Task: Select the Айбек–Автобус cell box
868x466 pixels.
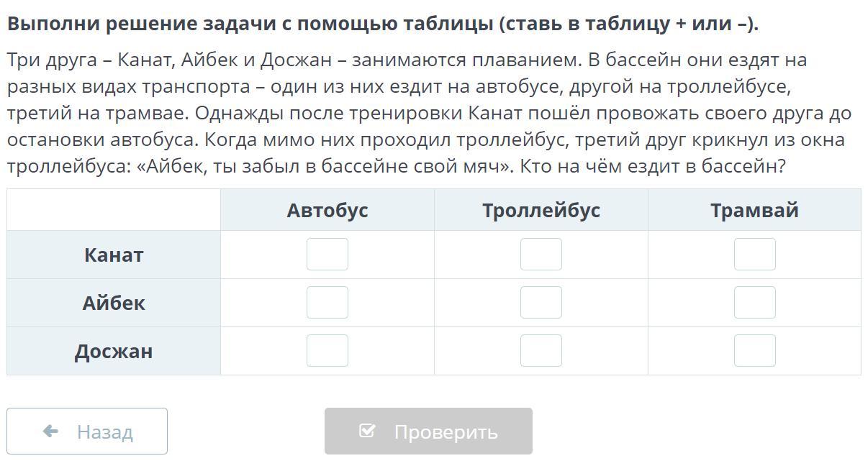Action: 327,303
